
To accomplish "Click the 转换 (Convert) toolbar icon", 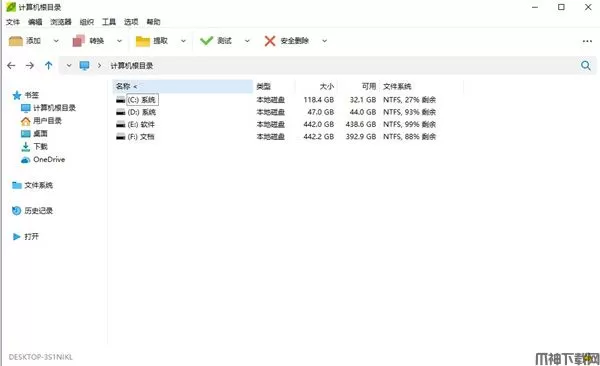I will (78, 41).
